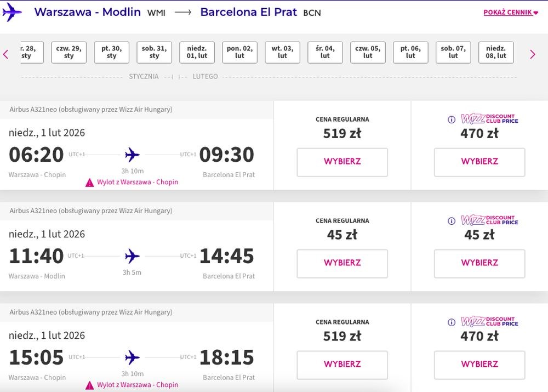Choose Discount Club 45 zł for 11:40 flight
The height and width of the screenshot is (392, 548).
[x=480, y=263]
